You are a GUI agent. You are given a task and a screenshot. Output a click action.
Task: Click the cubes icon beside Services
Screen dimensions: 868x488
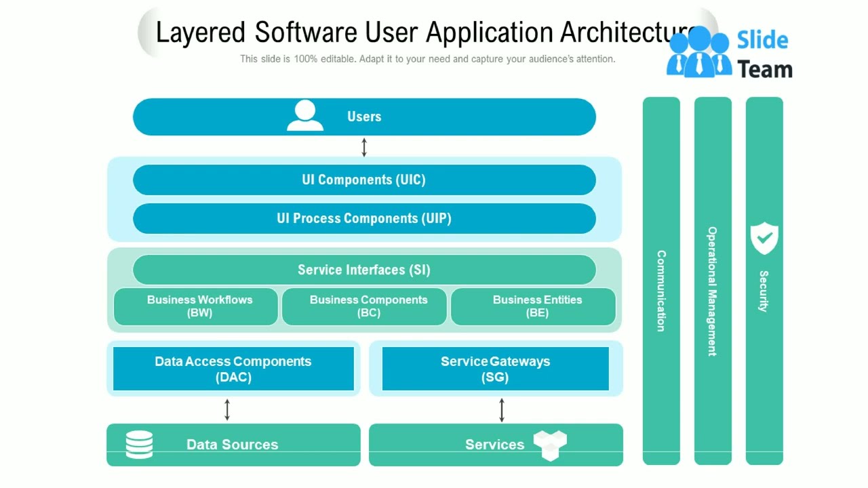click(550, 445)
